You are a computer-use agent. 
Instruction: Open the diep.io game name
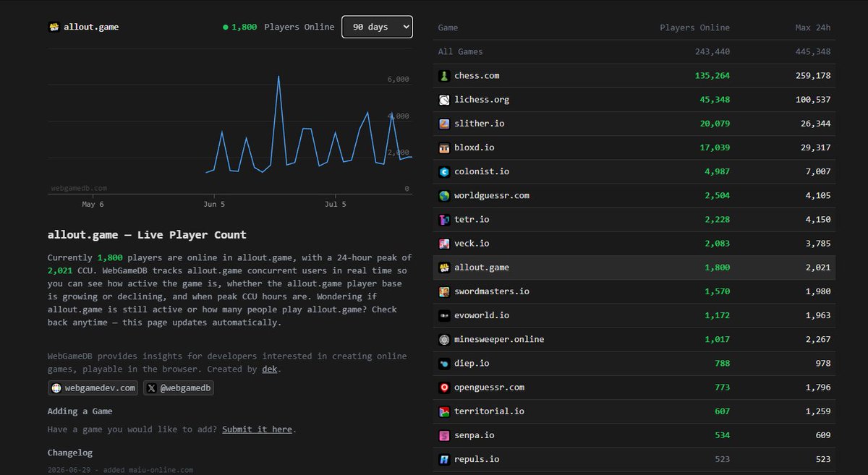click(472, 363)
